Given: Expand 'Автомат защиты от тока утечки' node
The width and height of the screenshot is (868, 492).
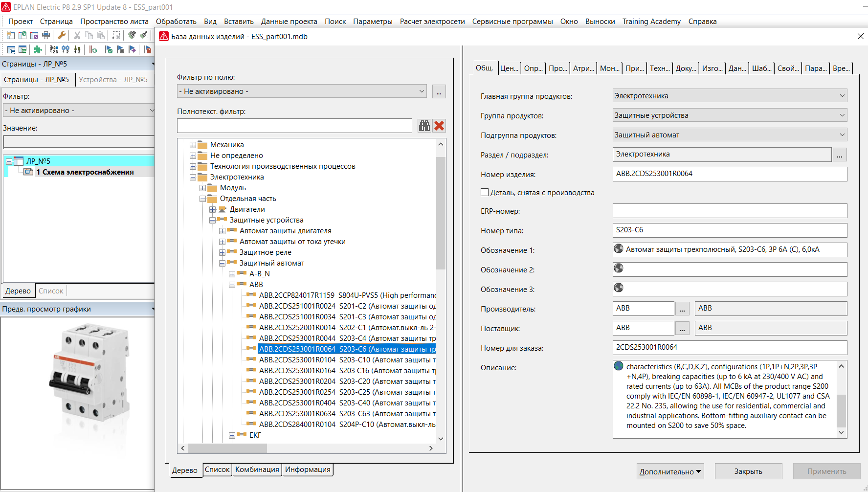Looking at the screenshot, I should click(x=222, y=242).
